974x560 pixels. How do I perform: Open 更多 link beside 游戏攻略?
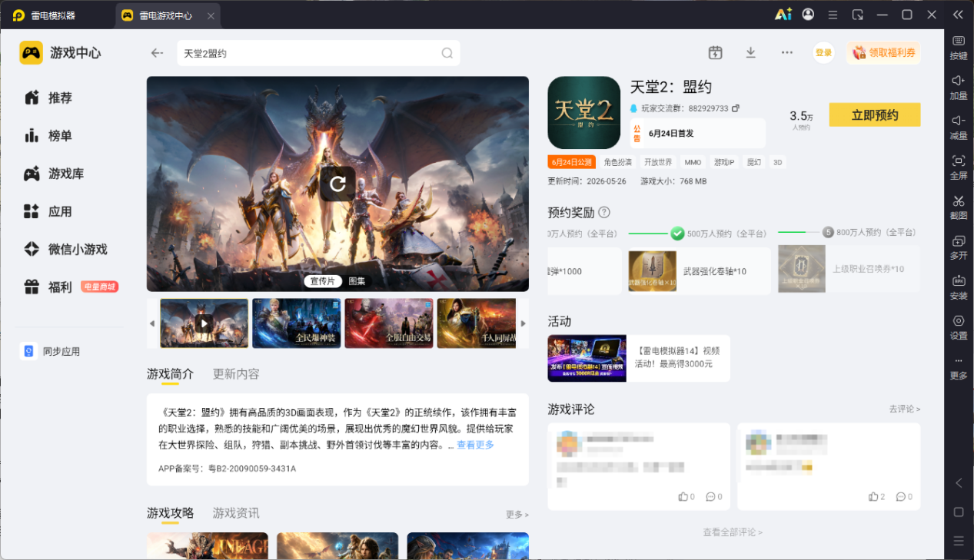tap(517, 514)
